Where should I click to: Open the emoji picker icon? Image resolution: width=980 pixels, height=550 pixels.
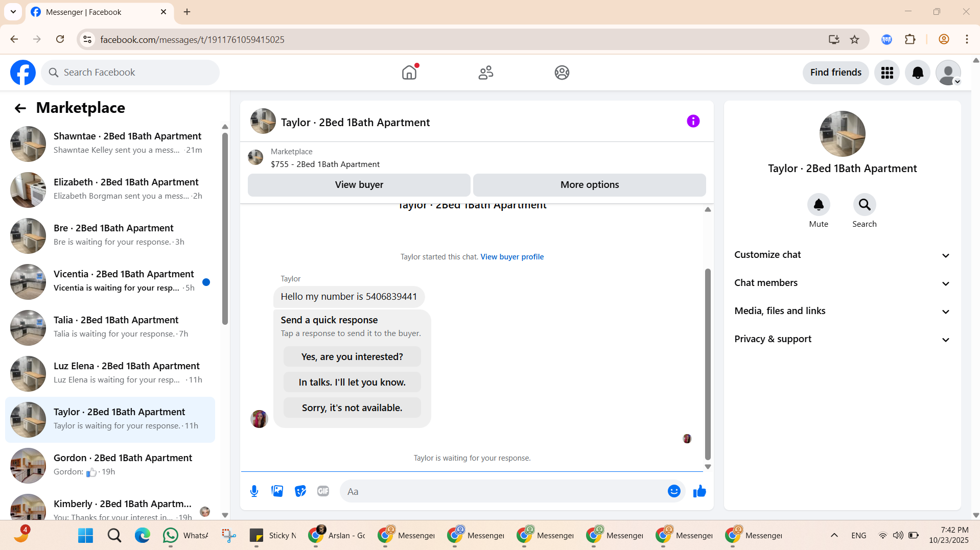coord(674,491)
